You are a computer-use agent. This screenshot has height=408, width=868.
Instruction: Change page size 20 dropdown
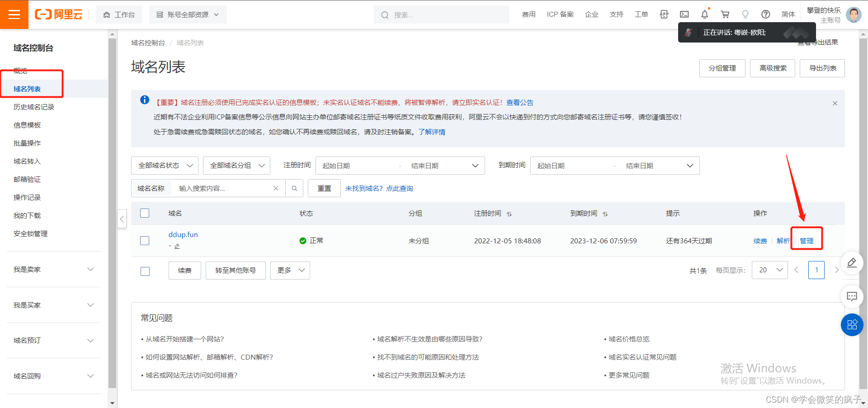(770, 270)
